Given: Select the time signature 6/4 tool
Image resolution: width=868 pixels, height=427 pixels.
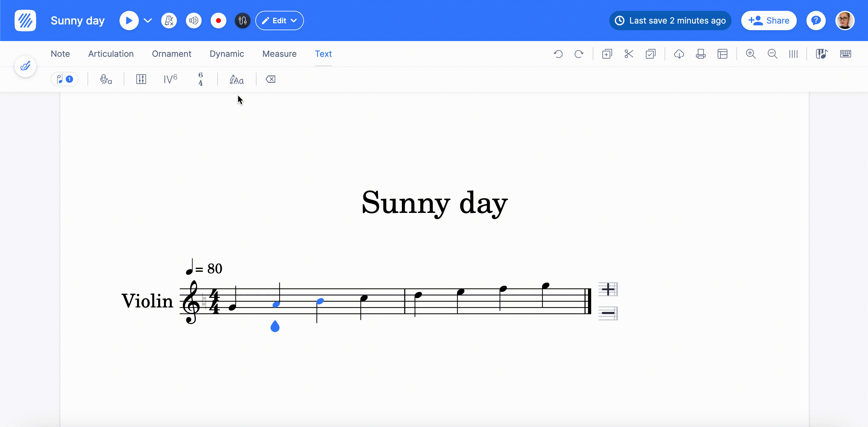Looking at the screenshot, I should [x=201, y=79].
